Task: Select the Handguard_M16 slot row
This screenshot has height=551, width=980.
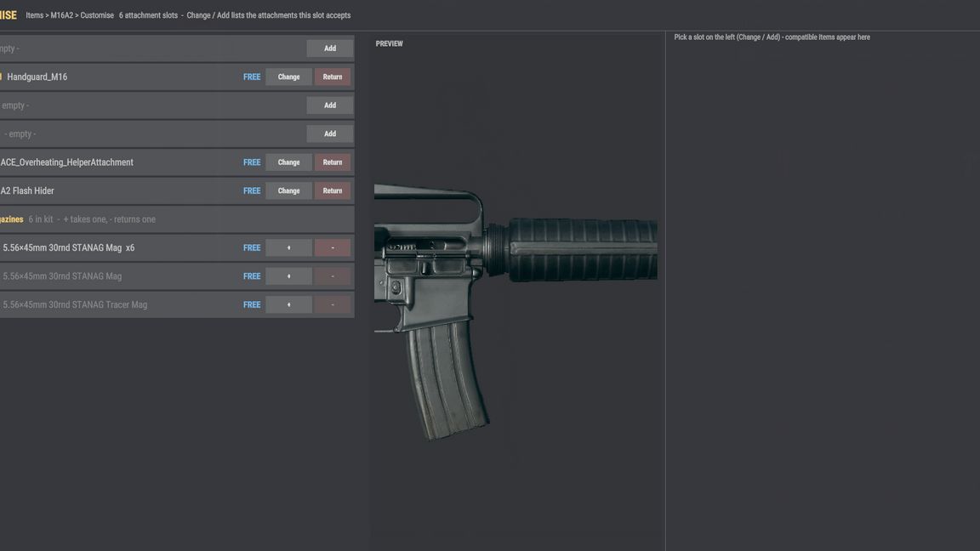Action: pyautogui.click(x=177, y=77)
